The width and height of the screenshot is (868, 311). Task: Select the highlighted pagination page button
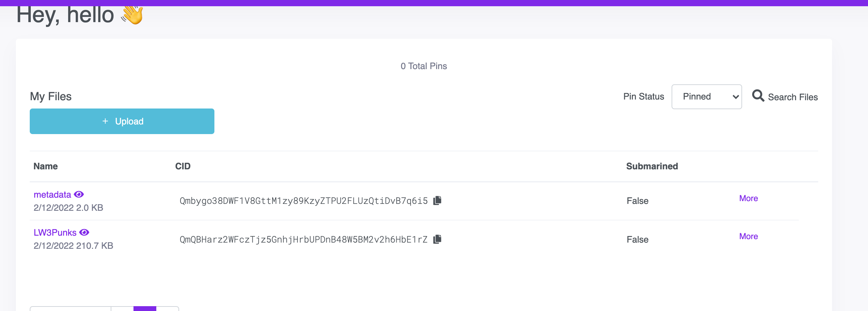145,309
